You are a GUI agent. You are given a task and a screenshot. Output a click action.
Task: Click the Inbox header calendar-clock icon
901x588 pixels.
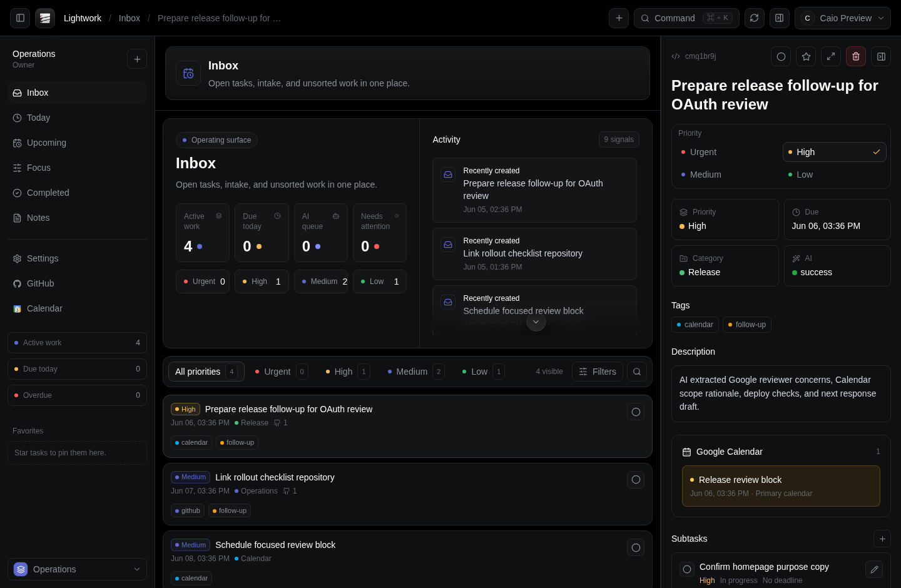tap(188, 73)
